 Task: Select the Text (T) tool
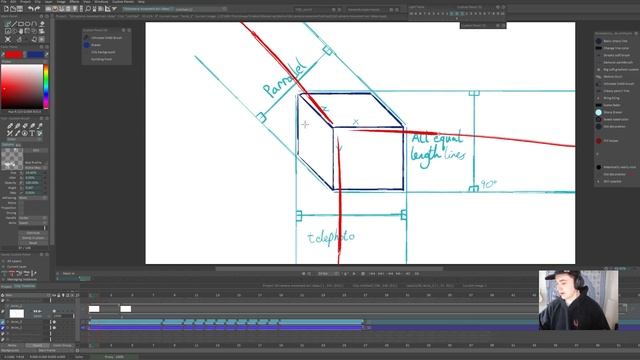32,133
